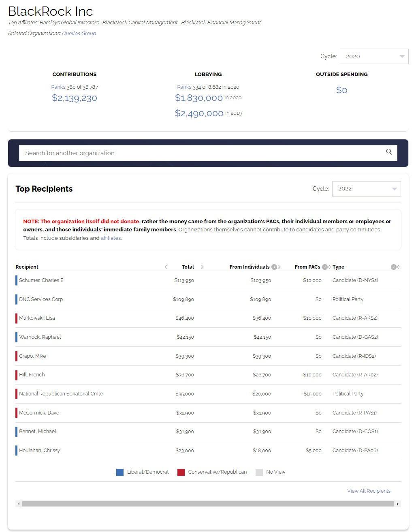Image resolution: width=416 pixels, height=532 pixels.
Task: Click the No View gray legend swatch
Action: click(x=259, y=472)
